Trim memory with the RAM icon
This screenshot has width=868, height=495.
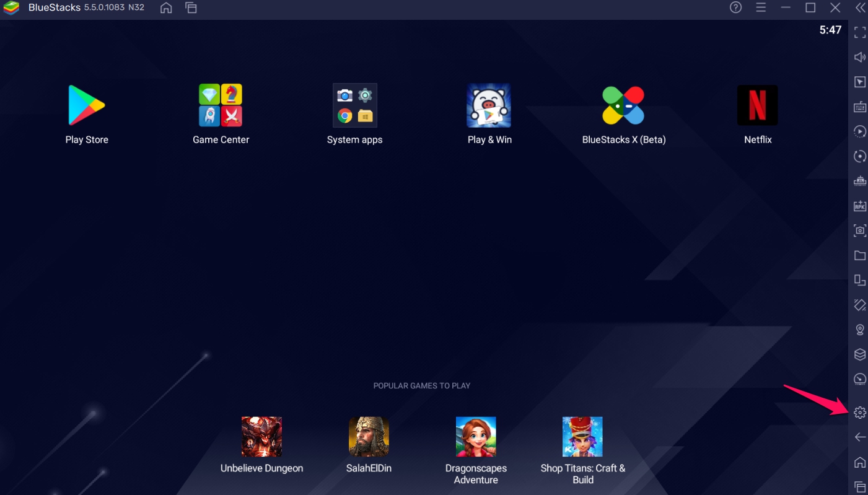pos(860,181)
